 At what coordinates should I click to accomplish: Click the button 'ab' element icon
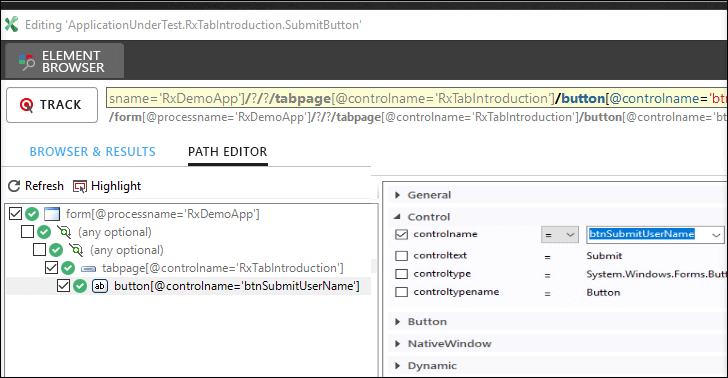(100, 286)
